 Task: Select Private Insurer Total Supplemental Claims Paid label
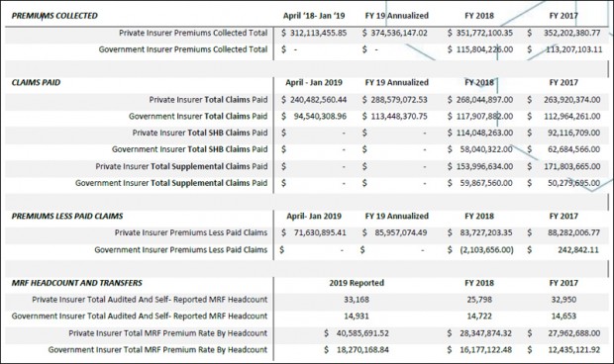point(181,166)
